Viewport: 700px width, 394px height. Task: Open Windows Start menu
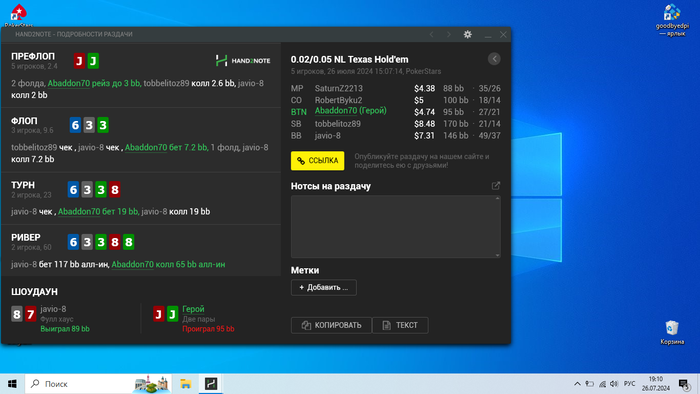click(12, 384)
